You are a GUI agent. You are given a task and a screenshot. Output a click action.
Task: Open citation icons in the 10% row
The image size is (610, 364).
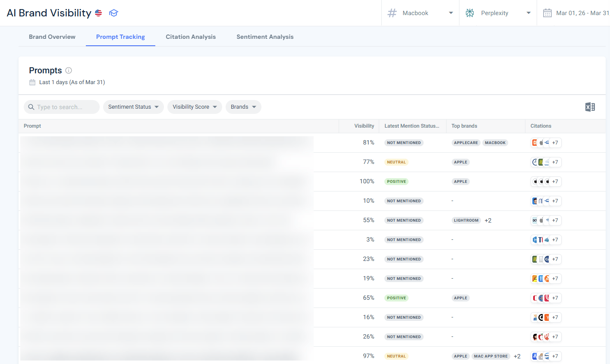[x=546, y=201]
